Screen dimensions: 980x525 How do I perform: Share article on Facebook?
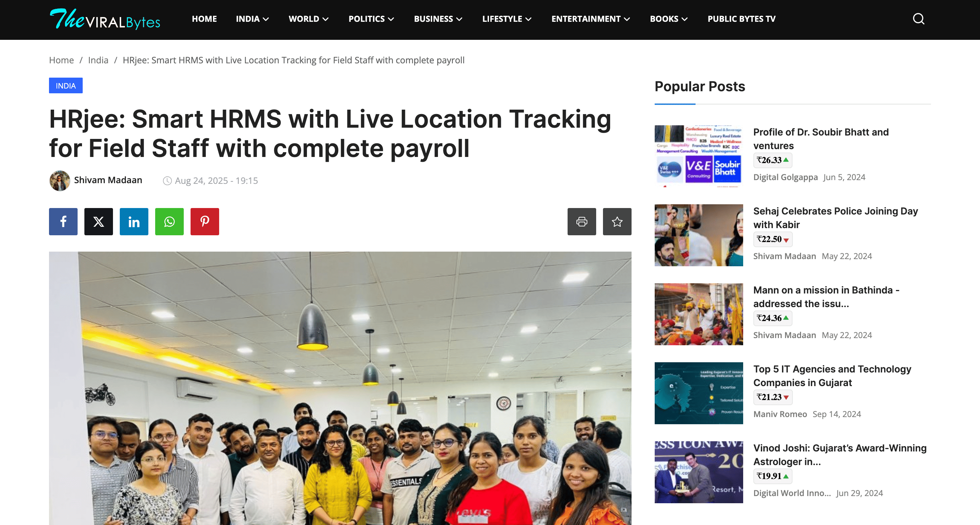tap(63, 221)
